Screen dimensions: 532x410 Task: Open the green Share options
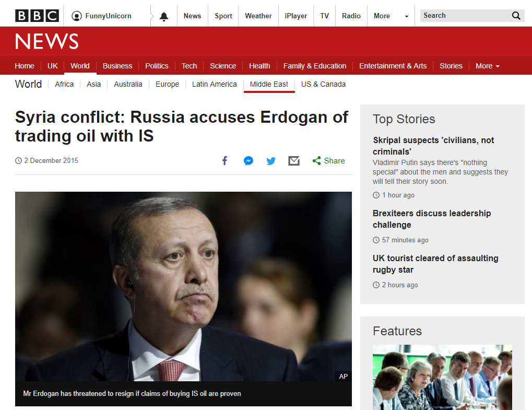328,161
